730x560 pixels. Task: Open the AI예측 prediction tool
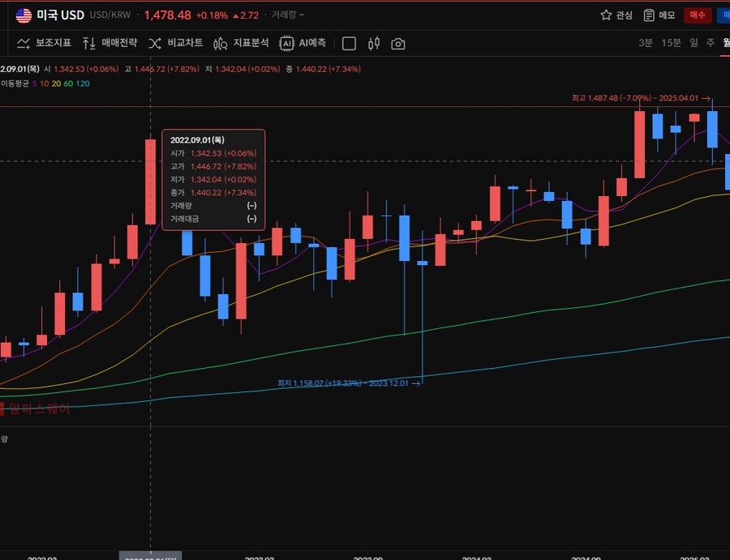coord(303,43)
